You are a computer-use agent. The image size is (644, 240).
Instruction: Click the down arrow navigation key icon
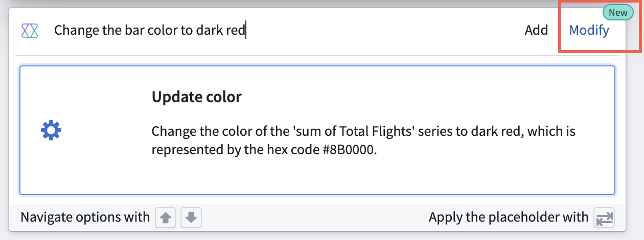coord(191,218)
